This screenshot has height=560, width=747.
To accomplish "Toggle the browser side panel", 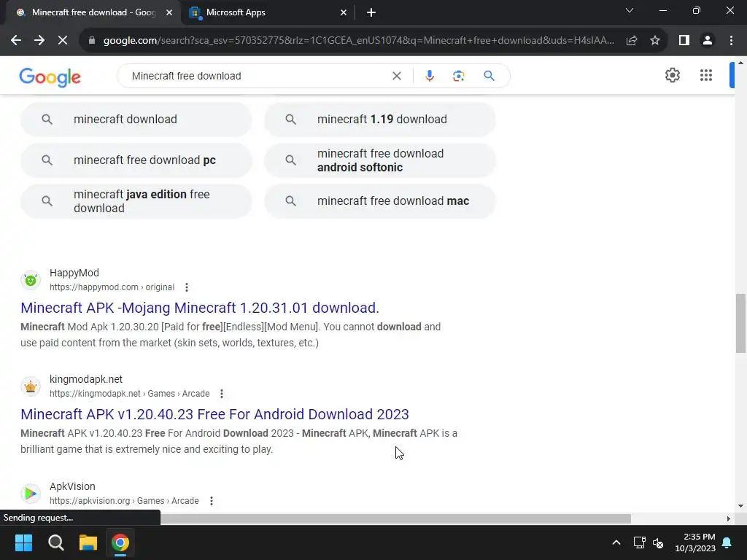I will pyautogui.click(x=684, y=41).
